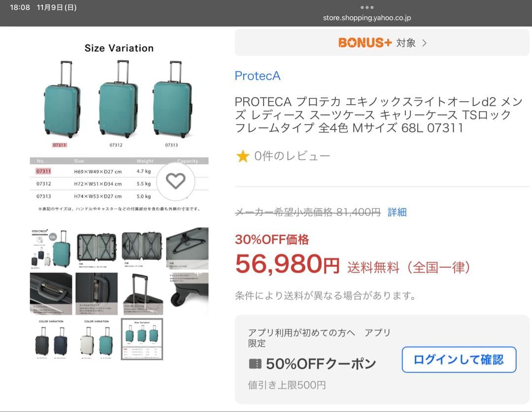Expand the BONUS+ 対象 banner chevron
This screenshot has height=412, width=532.
point(425,43)
